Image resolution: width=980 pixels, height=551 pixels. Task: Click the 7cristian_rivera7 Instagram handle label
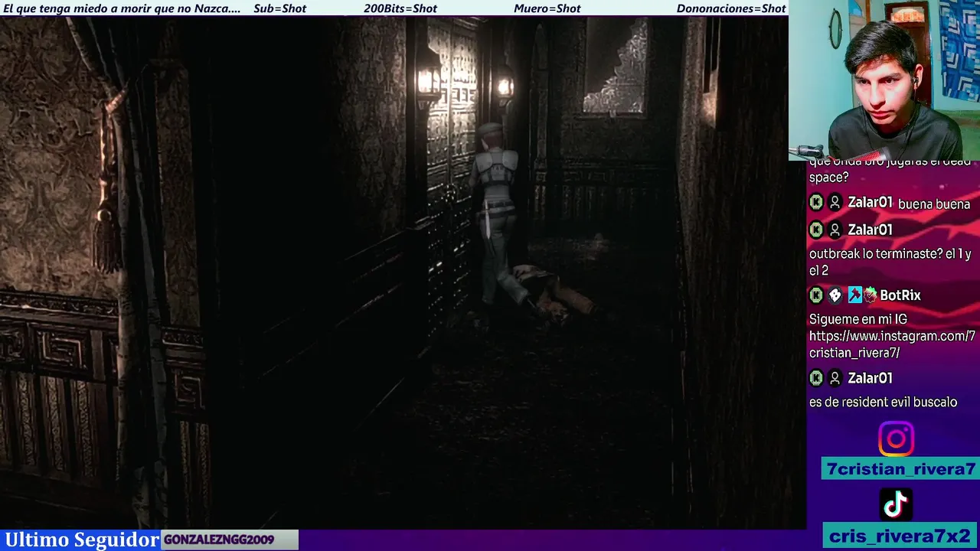coord(900,469)
